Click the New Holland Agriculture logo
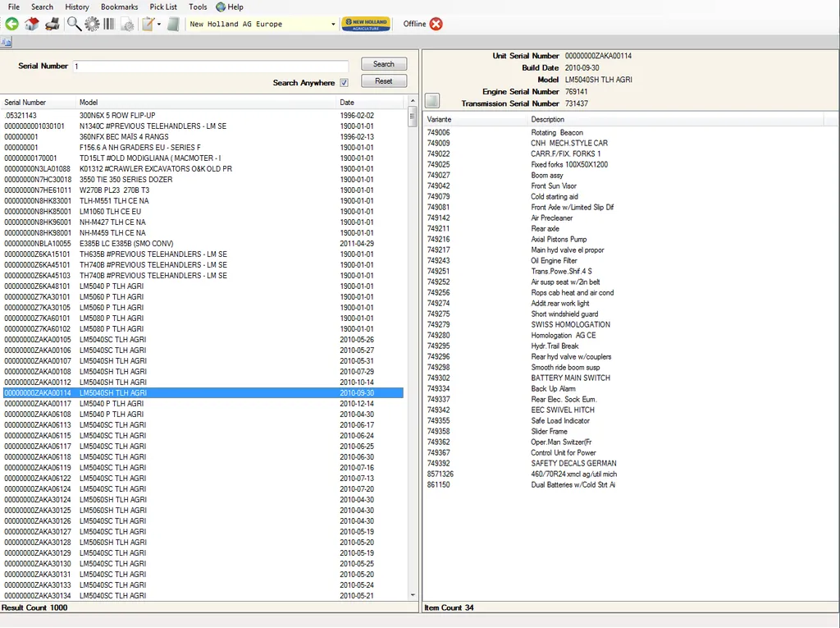Viewport: 840px width, 628px height. click(367, 24)
